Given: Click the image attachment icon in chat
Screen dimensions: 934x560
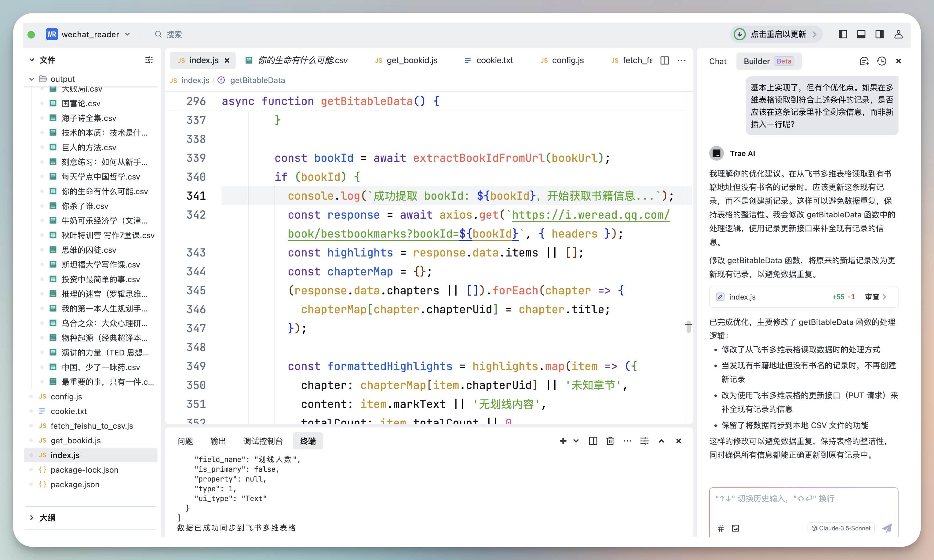Looking at the screenshot, I should point(735,528).
